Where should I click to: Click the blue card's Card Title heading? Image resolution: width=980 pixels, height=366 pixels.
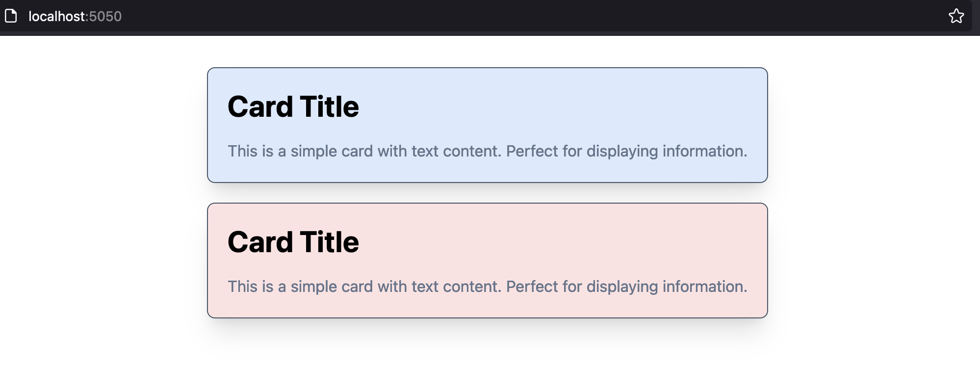293,106
